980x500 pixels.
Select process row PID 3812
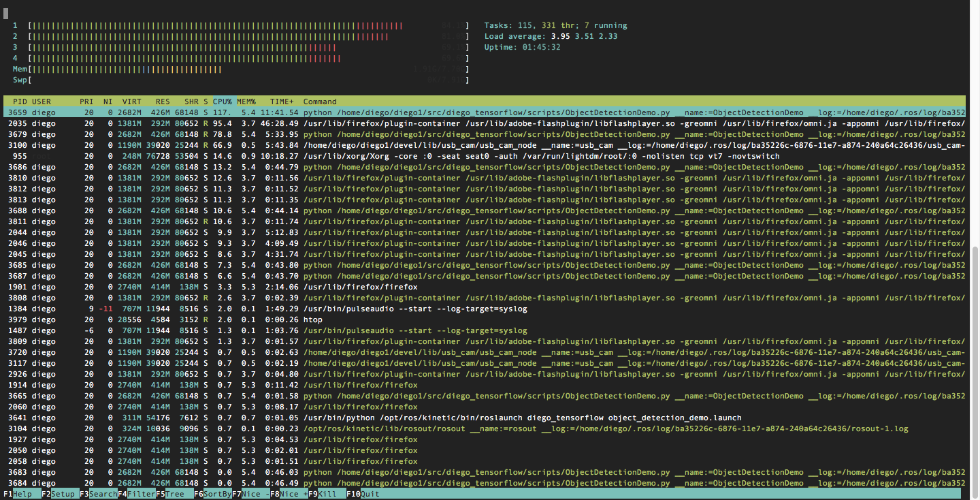[484, 189]
